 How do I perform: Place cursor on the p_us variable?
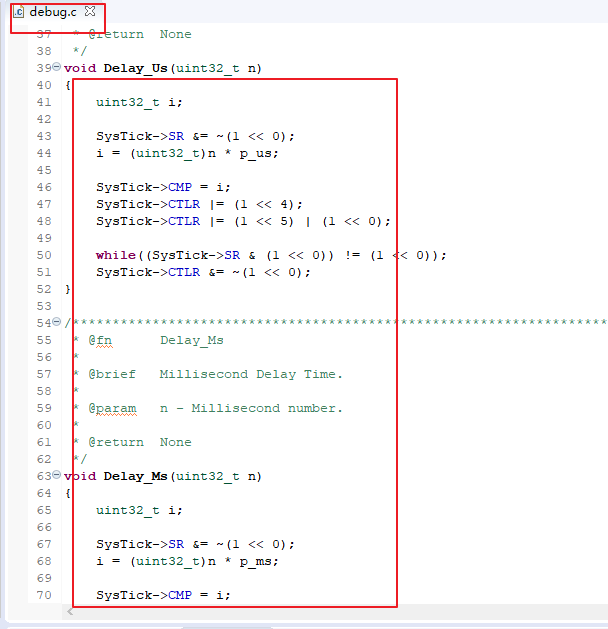point(259,153)
